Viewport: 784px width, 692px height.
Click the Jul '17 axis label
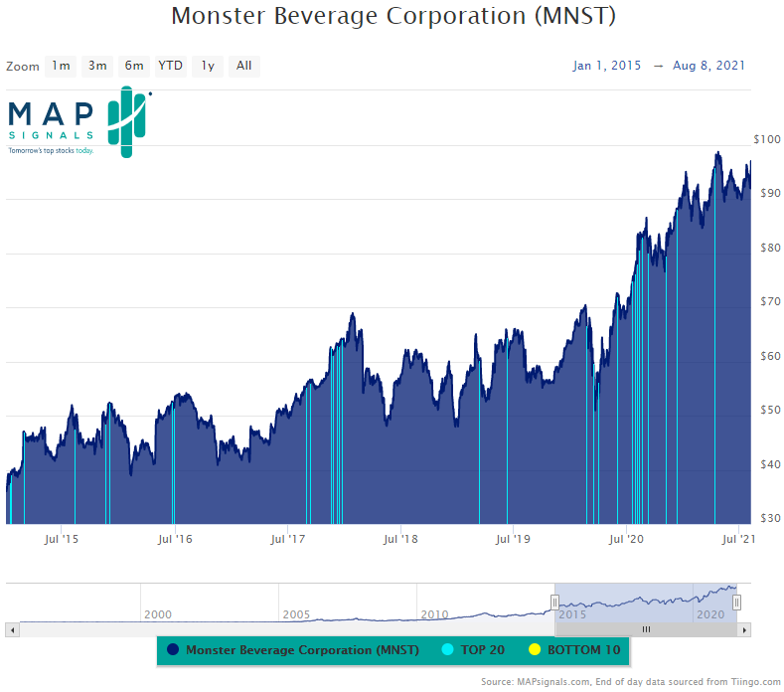(287, 540)
